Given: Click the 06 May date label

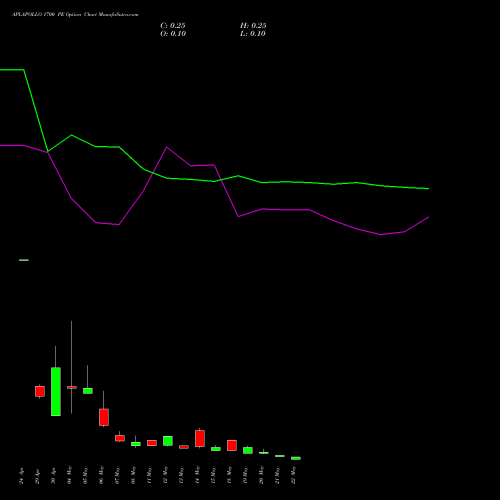Looking at the screenshot, I should (101, 475).
